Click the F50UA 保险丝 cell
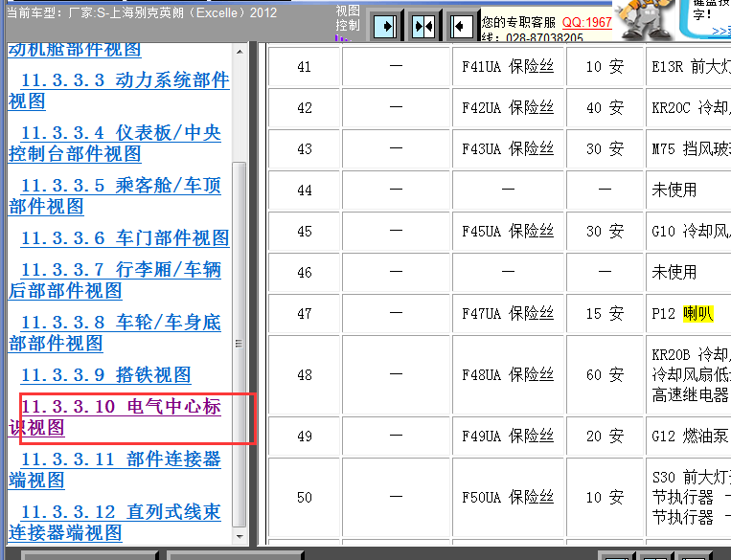 508,497
